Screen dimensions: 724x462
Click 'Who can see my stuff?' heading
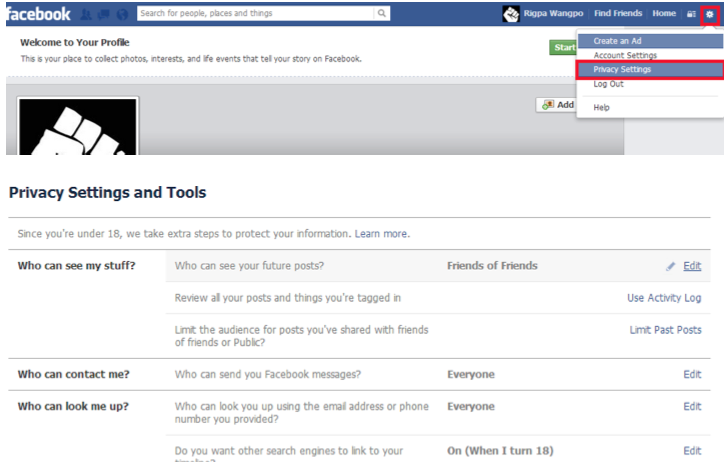76,266
